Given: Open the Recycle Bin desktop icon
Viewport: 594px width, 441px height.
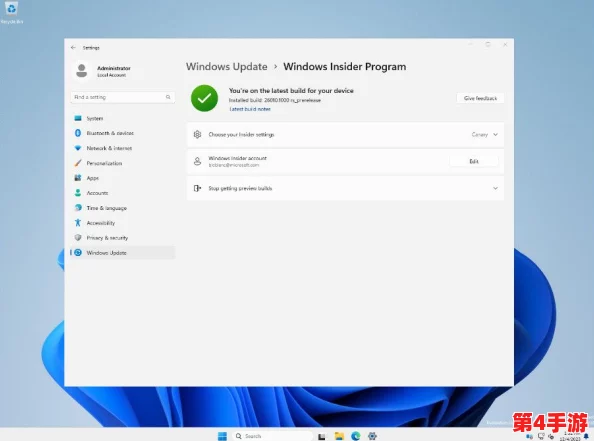Looking at the screenshot, I should (11, 12).
